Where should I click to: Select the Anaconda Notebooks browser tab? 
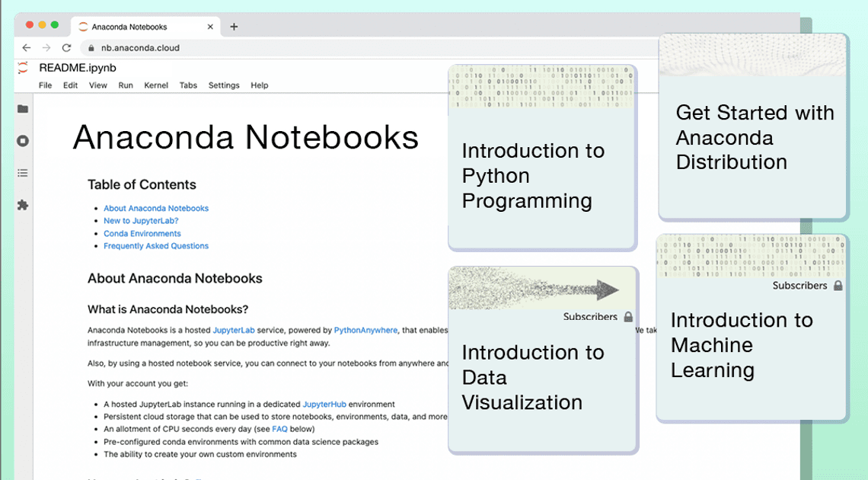coord(129,27)
